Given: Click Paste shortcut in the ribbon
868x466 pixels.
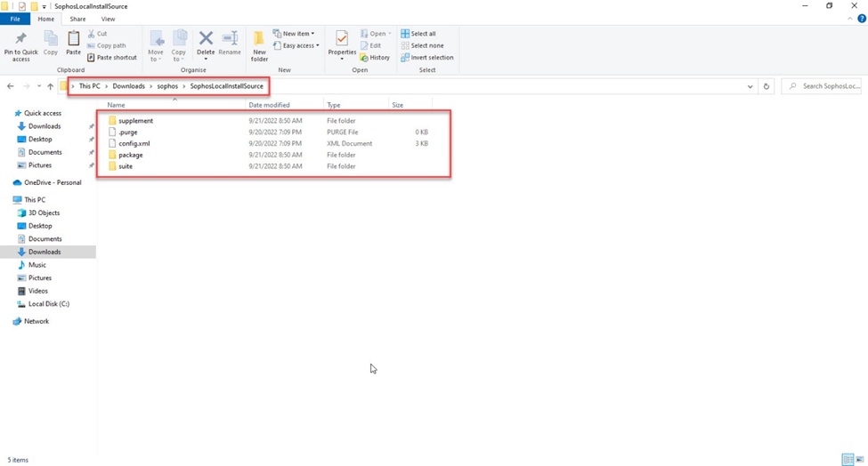Looking at the screenshot, I should click(x=112, y=58).
